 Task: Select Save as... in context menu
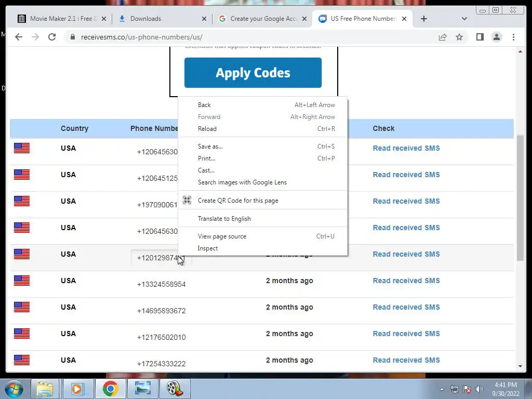[x=262, y=146]
